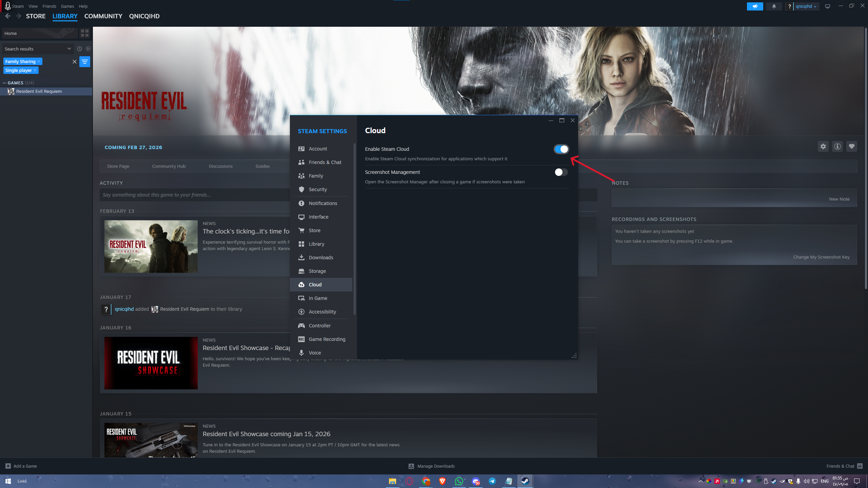Remove the Family Sharing filter tag
Viewport: 868px width, 488px height.
(39, 61)
